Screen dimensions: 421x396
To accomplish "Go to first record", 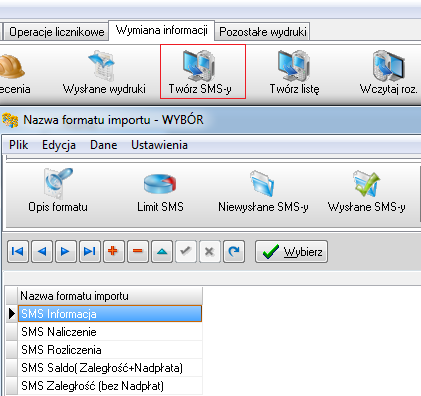I will click(x=18, y=251).
